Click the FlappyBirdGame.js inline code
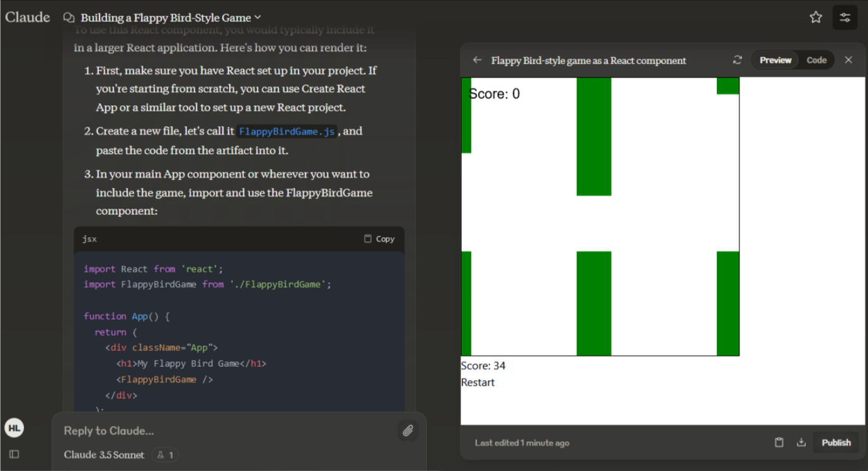Viewport: 868px width, 471px height. pos(287,132)
